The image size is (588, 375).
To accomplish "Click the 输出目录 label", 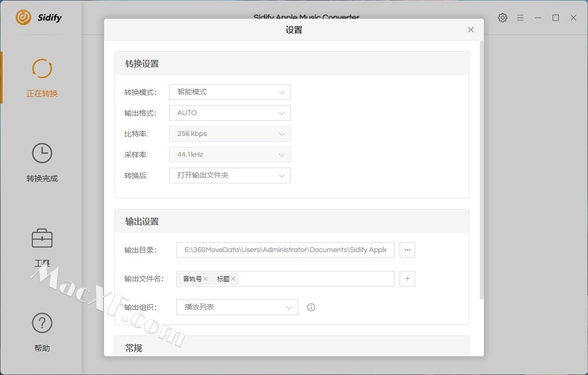I will (140, 251).
